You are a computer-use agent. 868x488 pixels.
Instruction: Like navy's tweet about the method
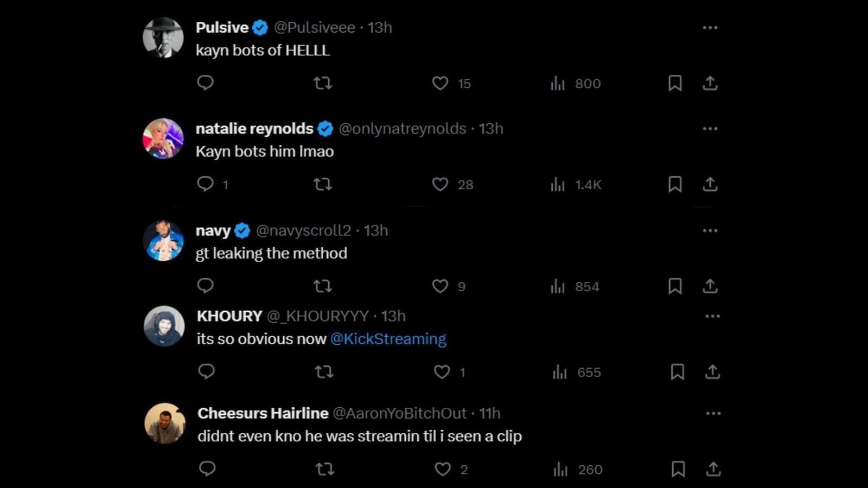(440, 286)
